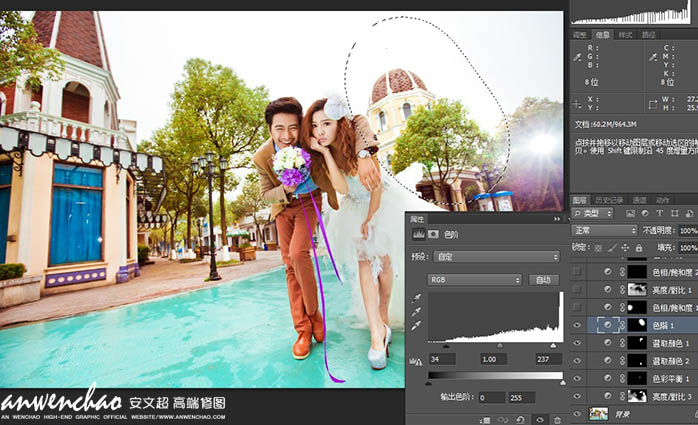Click the 属性 properties tab
Screen dimensions: 698x425
[x=417, y=219]
